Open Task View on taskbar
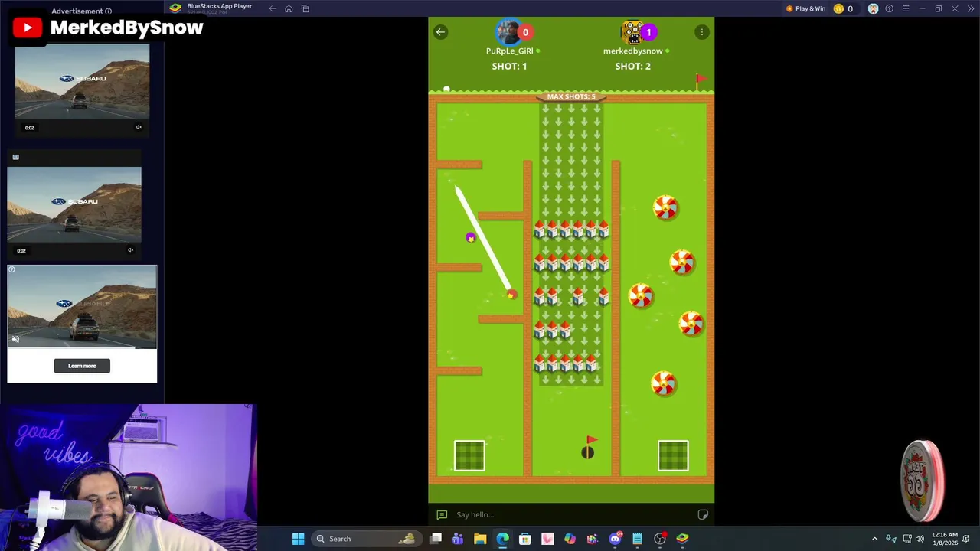The image size is (980, 551). click(x=436, y=539)
